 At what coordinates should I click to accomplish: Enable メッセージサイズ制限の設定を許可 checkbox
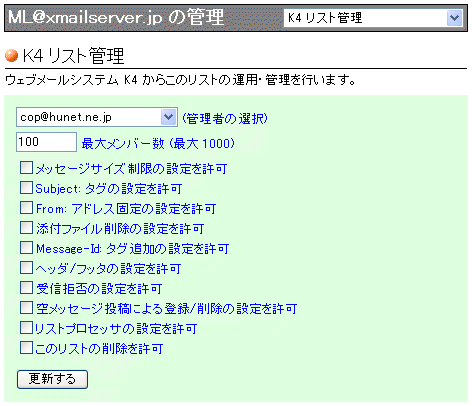click(x=26, y=168)
